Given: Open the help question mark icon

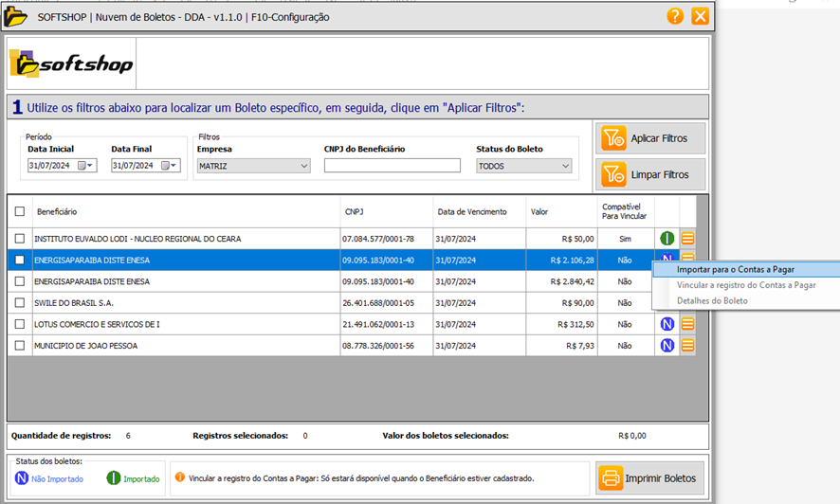Looking at the screenshot, I should 675,16.
